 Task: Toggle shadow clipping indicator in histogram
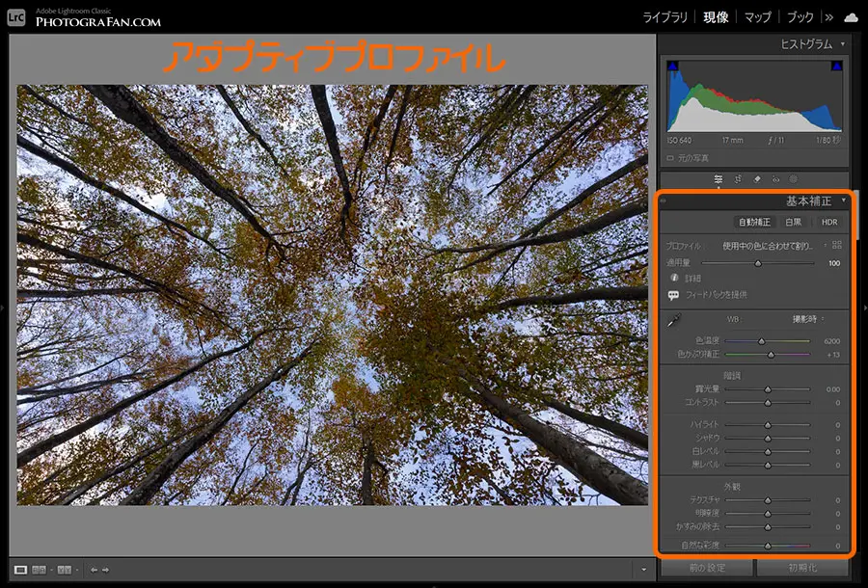[x=672, y=66]
